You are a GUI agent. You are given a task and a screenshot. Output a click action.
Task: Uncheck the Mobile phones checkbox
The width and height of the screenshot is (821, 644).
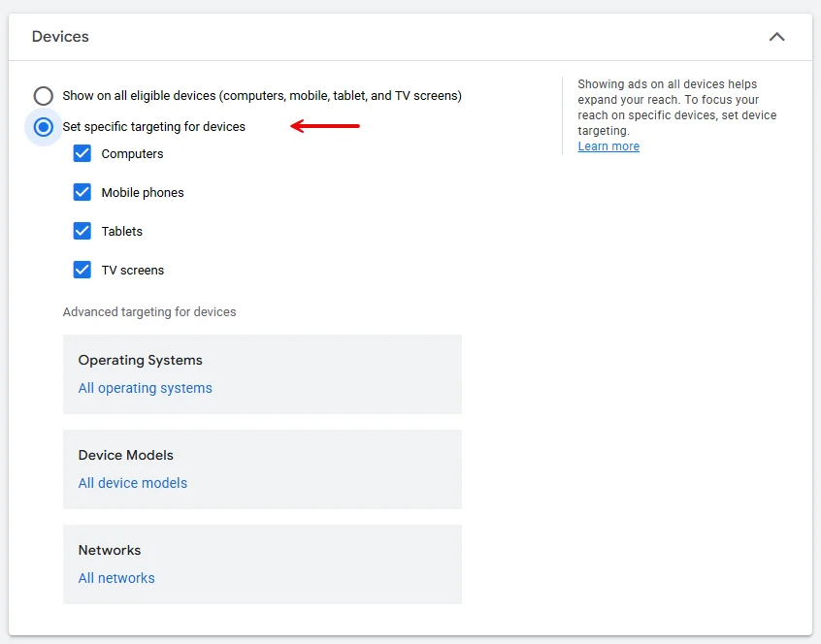[x=82, y=192]
